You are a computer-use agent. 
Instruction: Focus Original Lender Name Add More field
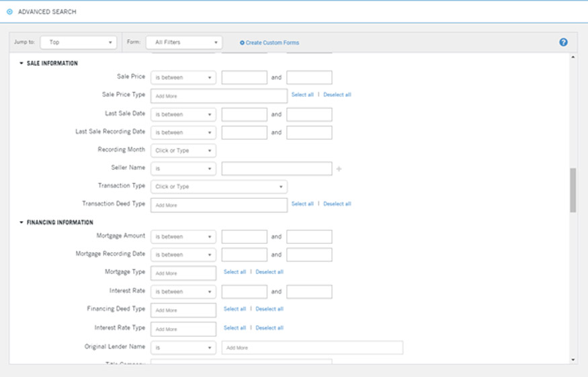coord(312,347)
